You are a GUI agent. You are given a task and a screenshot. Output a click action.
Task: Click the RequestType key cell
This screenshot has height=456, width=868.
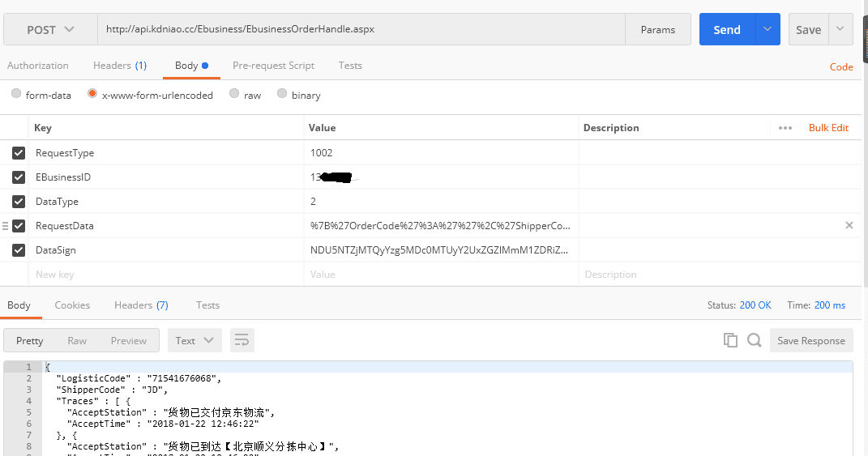coord(166,153)
